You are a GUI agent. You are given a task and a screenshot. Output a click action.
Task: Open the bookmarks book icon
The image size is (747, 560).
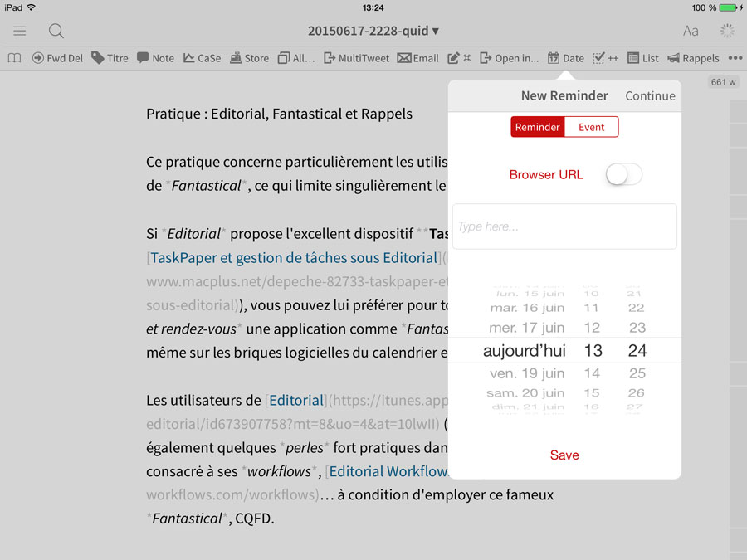click(x=14, y=58)
